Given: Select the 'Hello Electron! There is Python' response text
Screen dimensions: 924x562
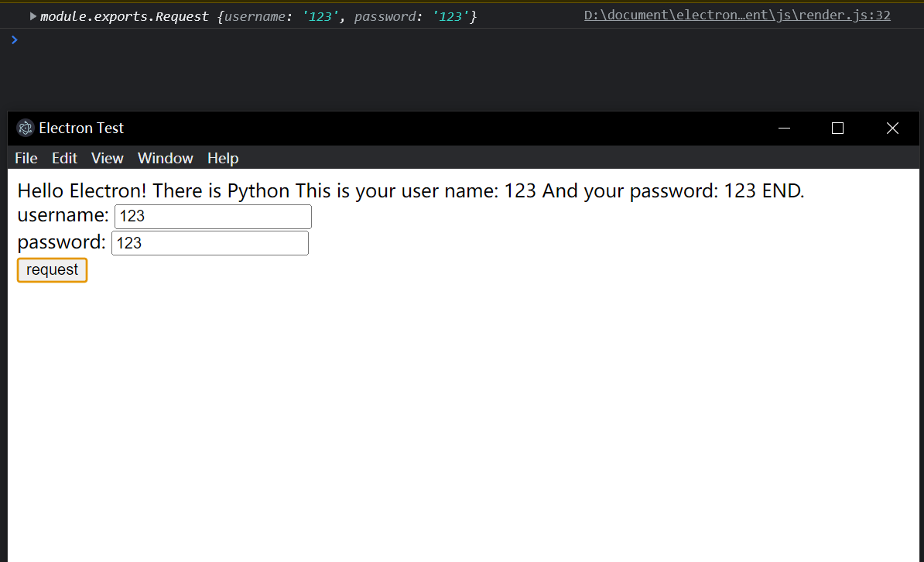Looking at the screenshot, I should pyautogui.click(x=153, y=191).
